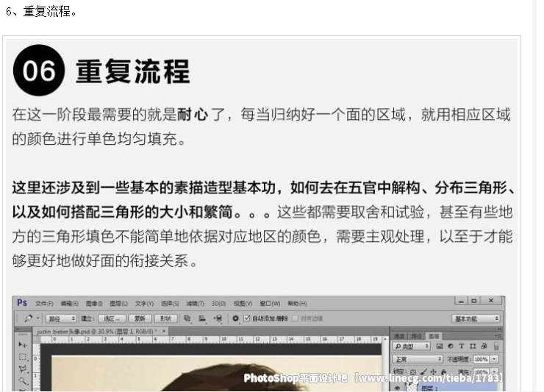The width and height of the screenshot is (544, 392).
Task: Open the path operations icon
Action: point(187,318)
